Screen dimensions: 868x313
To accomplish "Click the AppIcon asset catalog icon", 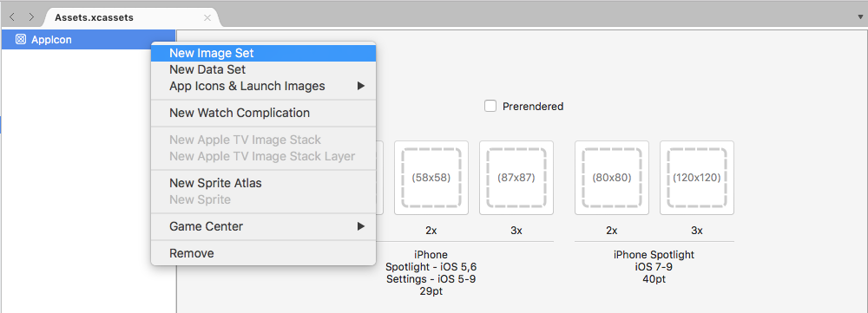I will 21,39.
